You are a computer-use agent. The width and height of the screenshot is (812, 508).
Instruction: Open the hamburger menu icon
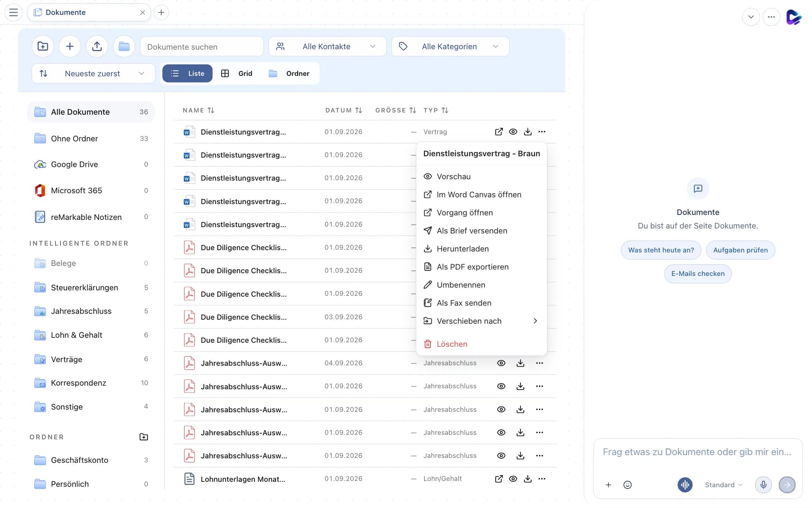(14, 12)
